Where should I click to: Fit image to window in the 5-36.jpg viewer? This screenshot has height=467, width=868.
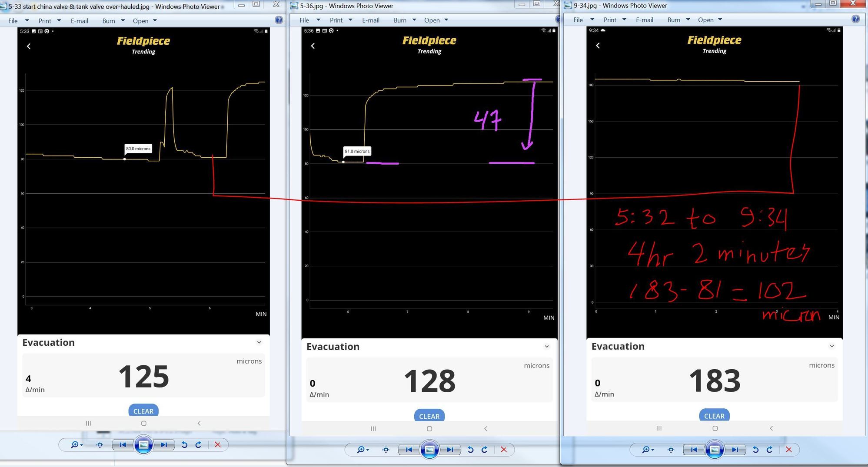tap(386, 450)
